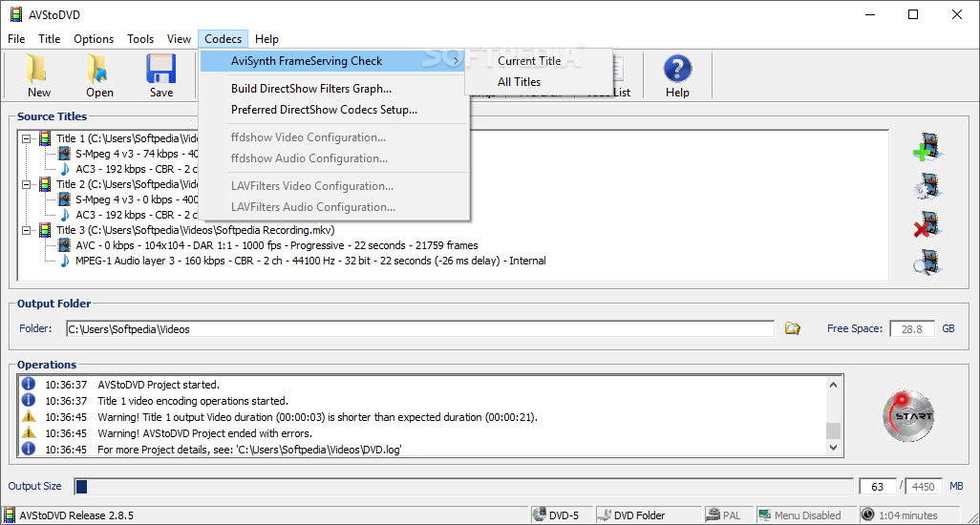Select Title 1 AC3 192 kbps row
The image size is (980, 525).
tap(137, 169)
